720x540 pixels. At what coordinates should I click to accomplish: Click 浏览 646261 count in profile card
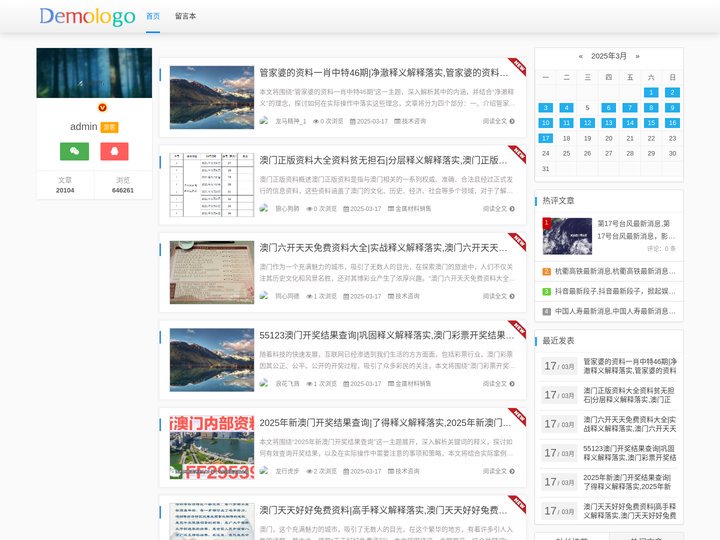coord(123,185)
